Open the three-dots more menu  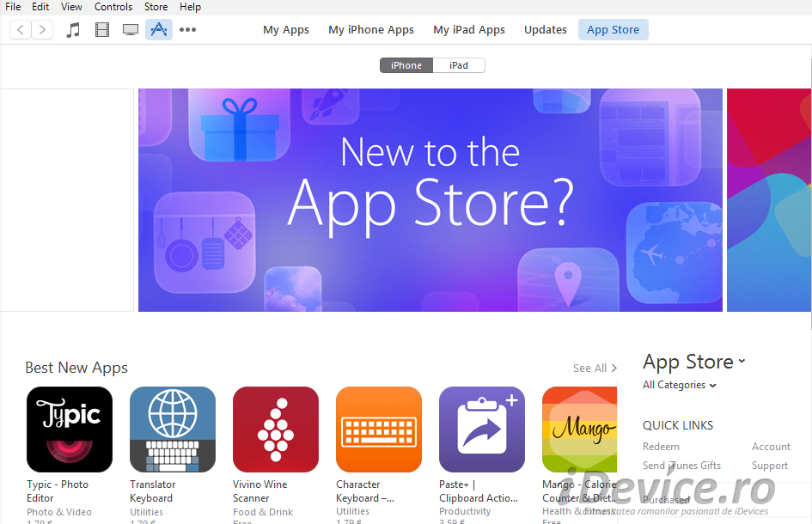pyautogui.click(x=187, y=29)
